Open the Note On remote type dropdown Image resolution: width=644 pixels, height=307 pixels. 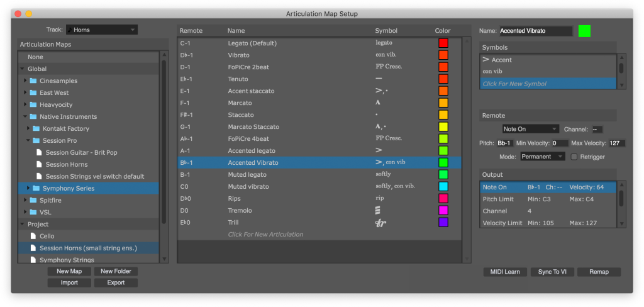pyautogui.click(x=530, y=129)
